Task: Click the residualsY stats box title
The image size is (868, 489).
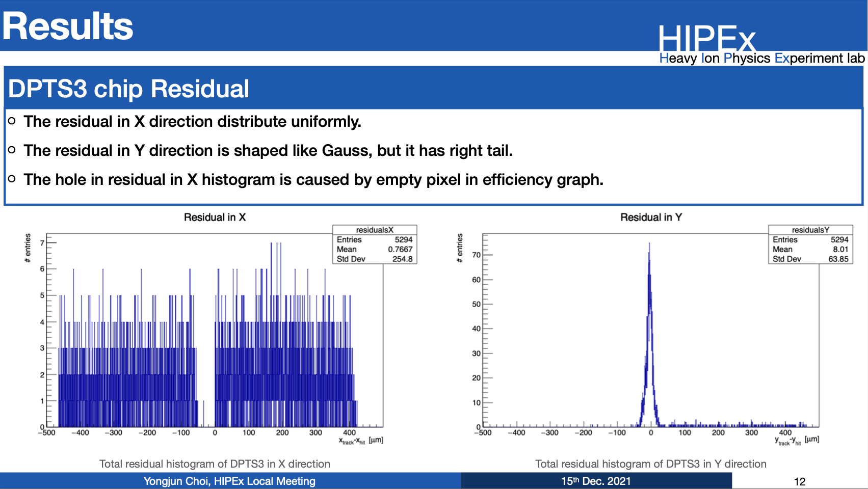Action: click(810, 230)
